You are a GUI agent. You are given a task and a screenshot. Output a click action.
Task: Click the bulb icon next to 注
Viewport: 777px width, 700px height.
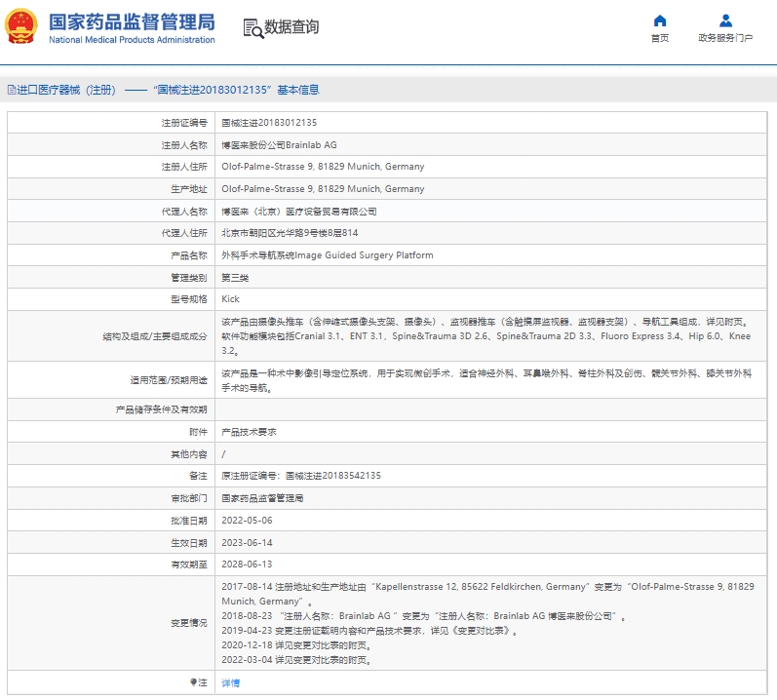point(193,682)
